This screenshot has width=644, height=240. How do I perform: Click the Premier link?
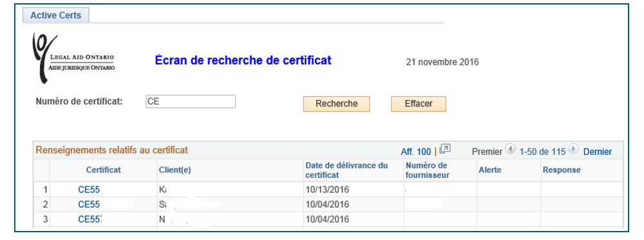coord(487,152)
